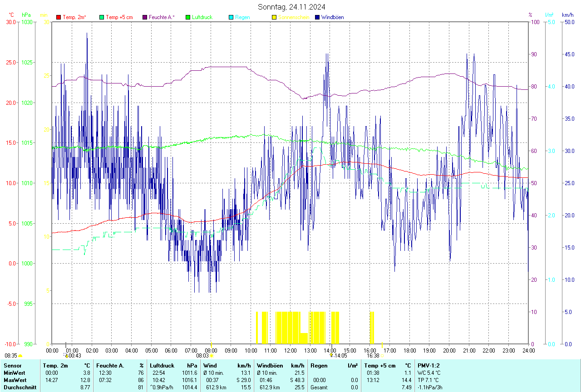Click the dark blue Windböen legend swatch
Screen dimensions: 581x392
(x=317, y=17)
